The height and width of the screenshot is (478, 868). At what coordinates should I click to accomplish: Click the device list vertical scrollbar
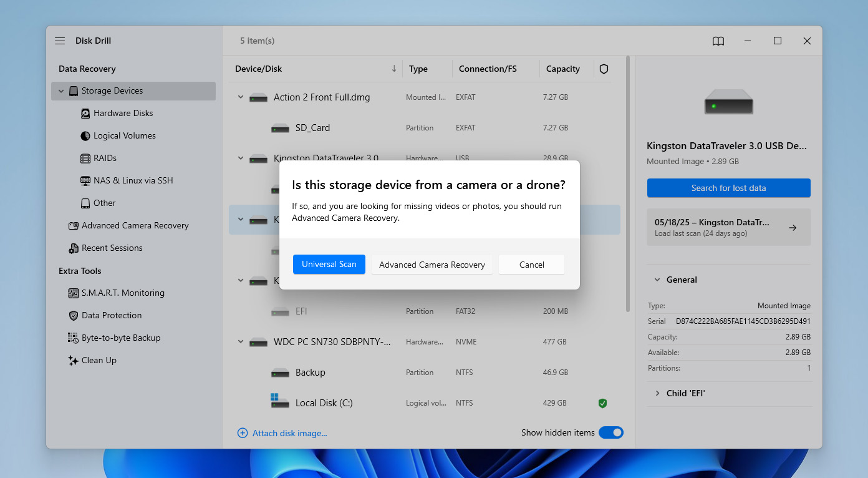627,184
